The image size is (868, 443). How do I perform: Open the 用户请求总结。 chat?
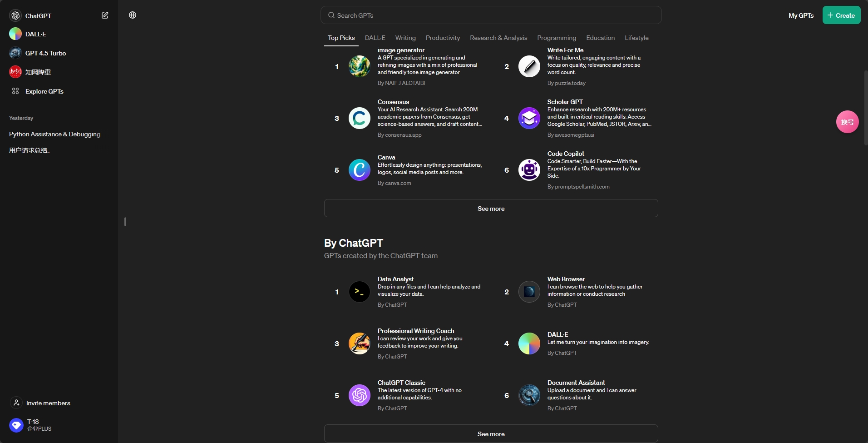(30, 150)
